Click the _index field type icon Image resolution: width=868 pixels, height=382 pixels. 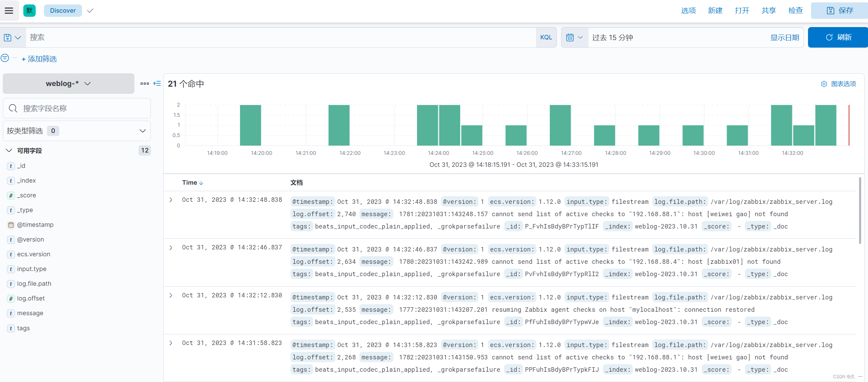point(11,181)
